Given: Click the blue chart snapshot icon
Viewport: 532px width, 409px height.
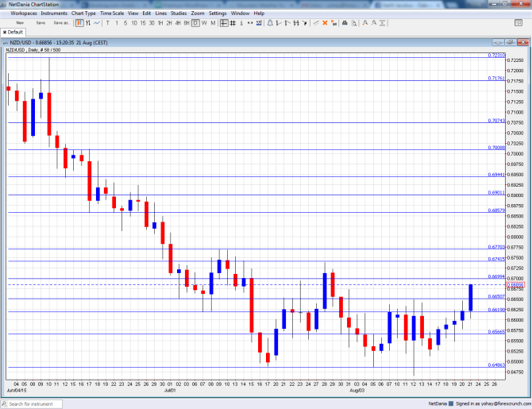Looking at the screenshot, I should coord(259,23).
